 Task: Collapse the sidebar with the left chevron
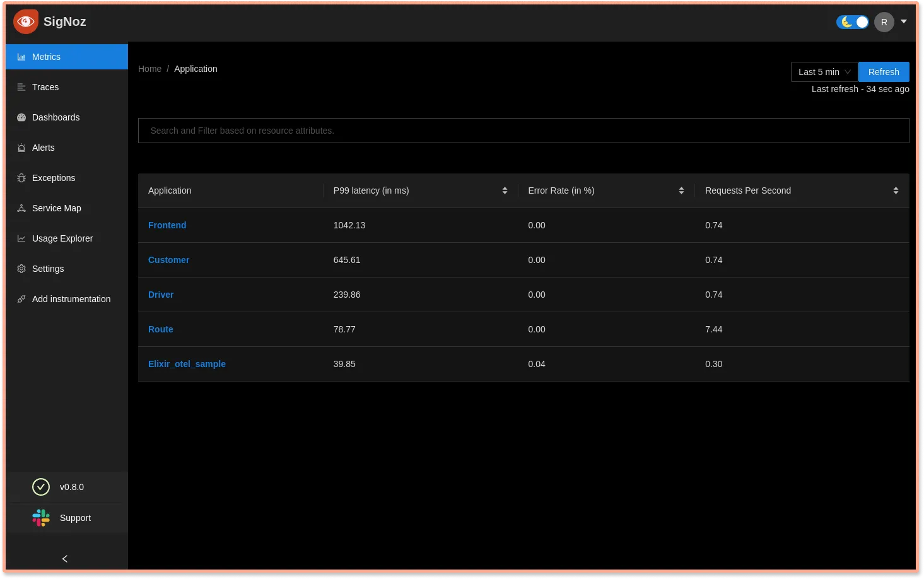coord(65,559)
